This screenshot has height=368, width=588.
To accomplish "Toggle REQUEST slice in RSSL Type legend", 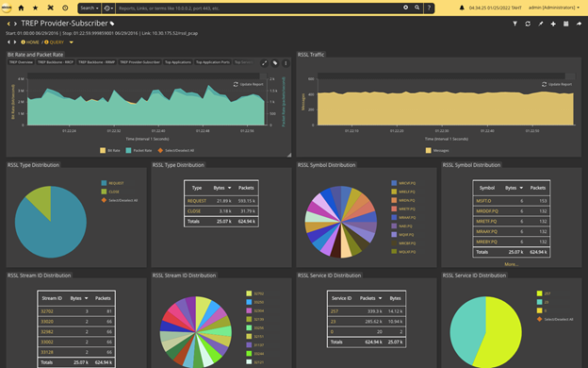I will click(112, 183).
